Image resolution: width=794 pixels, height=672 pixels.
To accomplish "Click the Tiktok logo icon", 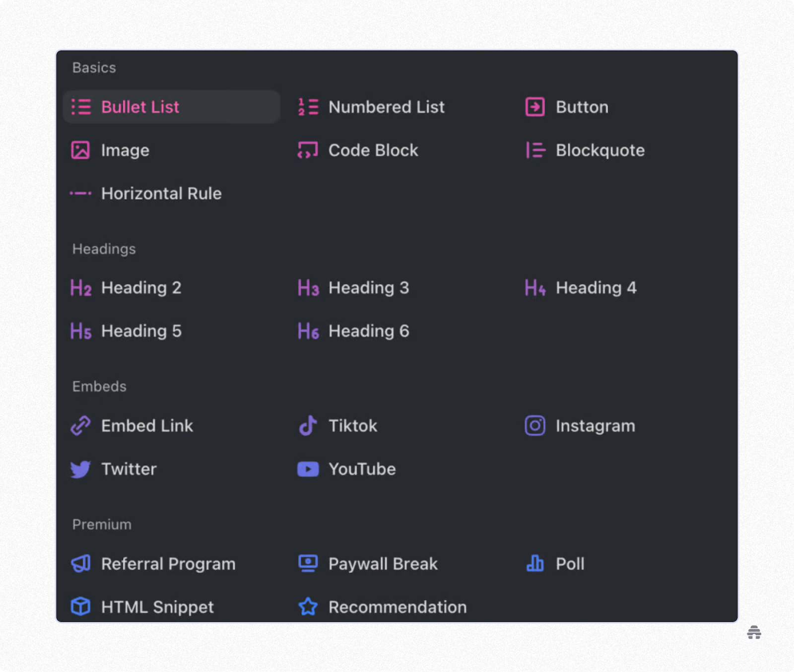I will [308, 425].
